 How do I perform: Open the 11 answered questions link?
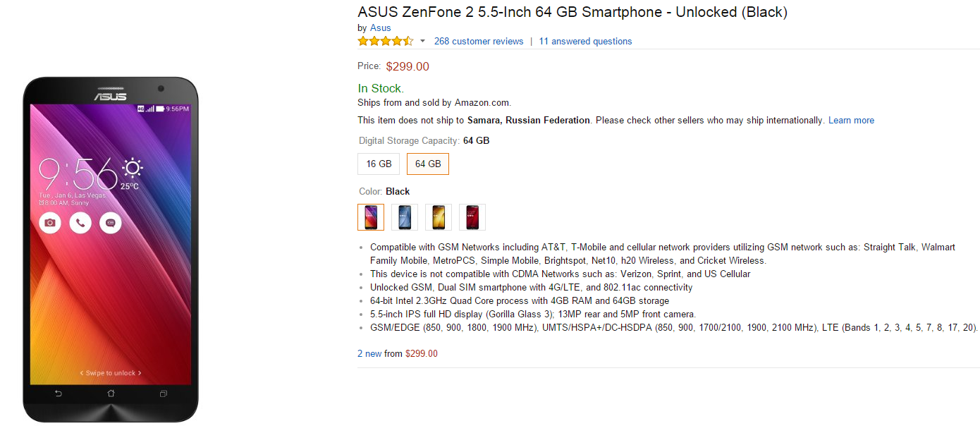point(585,41)
